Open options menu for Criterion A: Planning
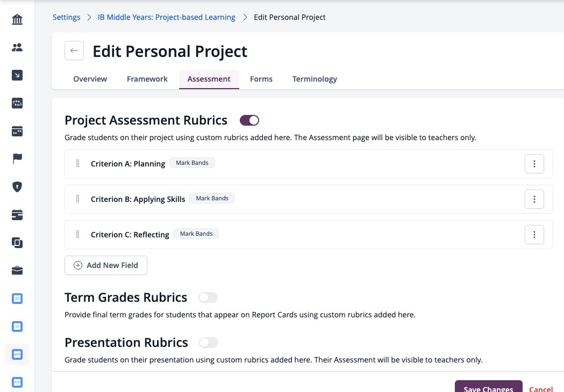The width and height of the screenshot is (564, 392). (534, 164)
